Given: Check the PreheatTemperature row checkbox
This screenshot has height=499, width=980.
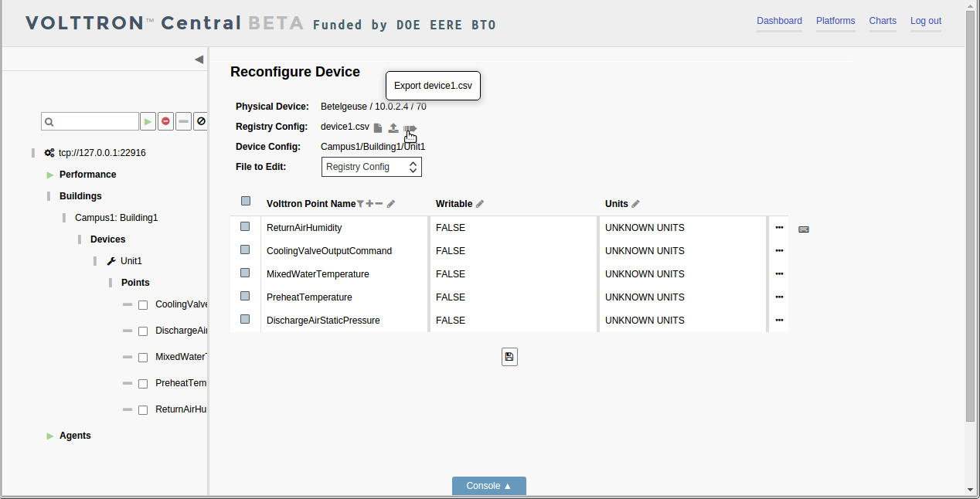Looking at the screenshot, I should coord(245,296).
